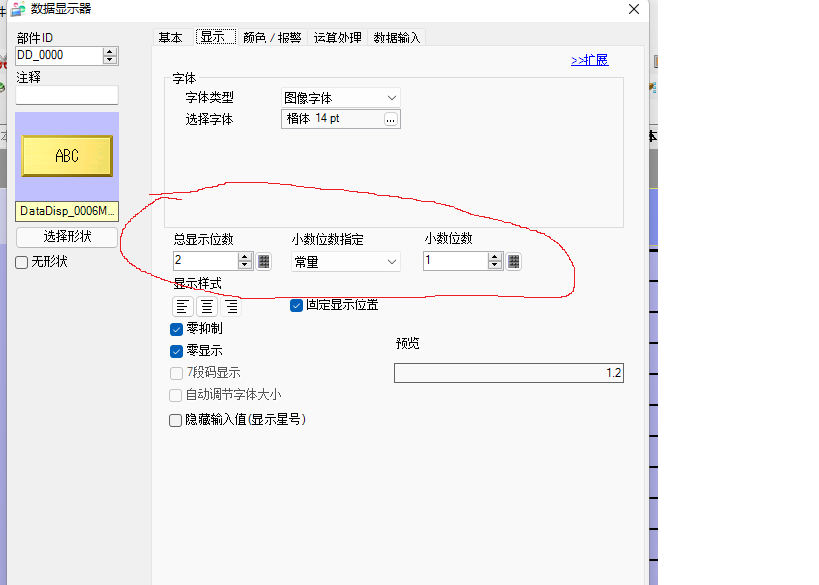Uncheck the 固定显示位置 checkbox
This screenshot has height=585, width=819.
pos(297,305)
